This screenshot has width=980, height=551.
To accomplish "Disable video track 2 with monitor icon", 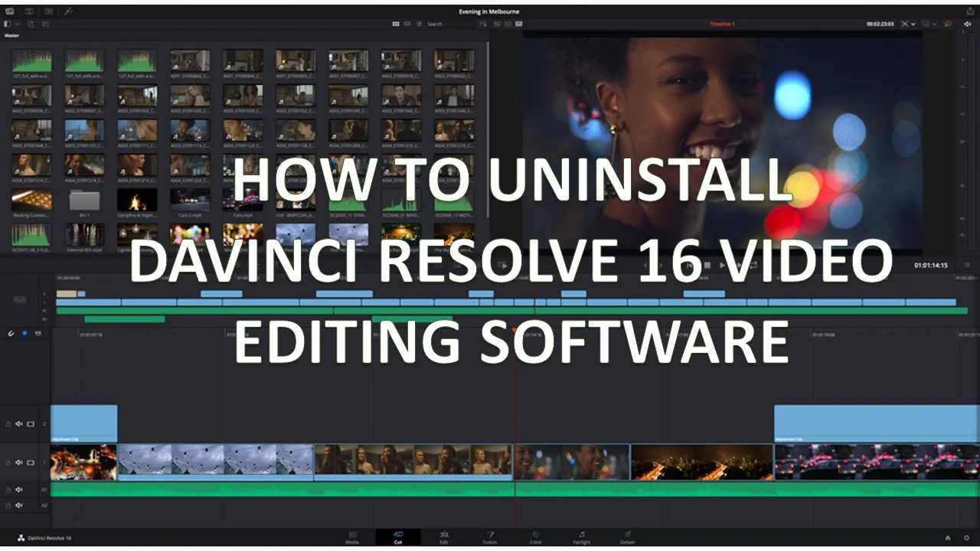I will 31,424.
